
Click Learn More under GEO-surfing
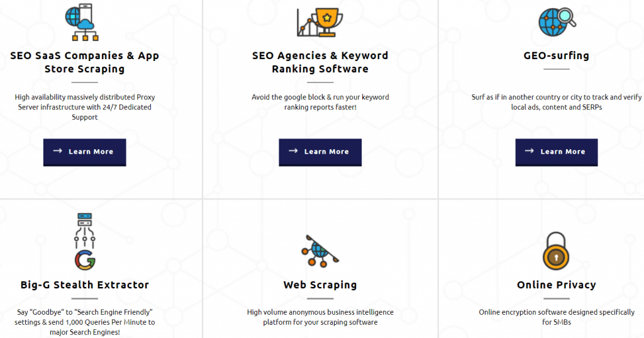pos(556,152)
